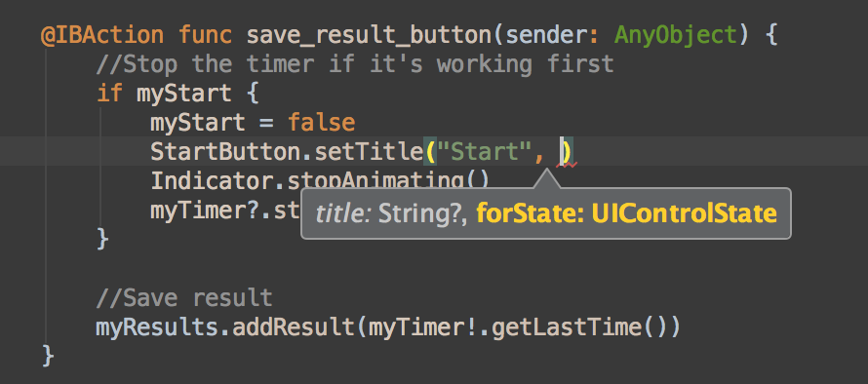
Task: Click the getLastTime method call
Action: pos(567,327)
